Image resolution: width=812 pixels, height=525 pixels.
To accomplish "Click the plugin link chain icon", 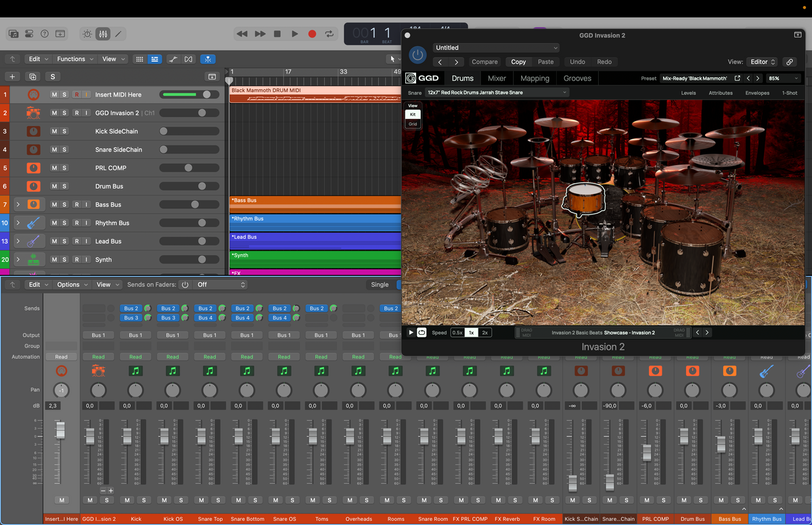I will pos(790,62).
